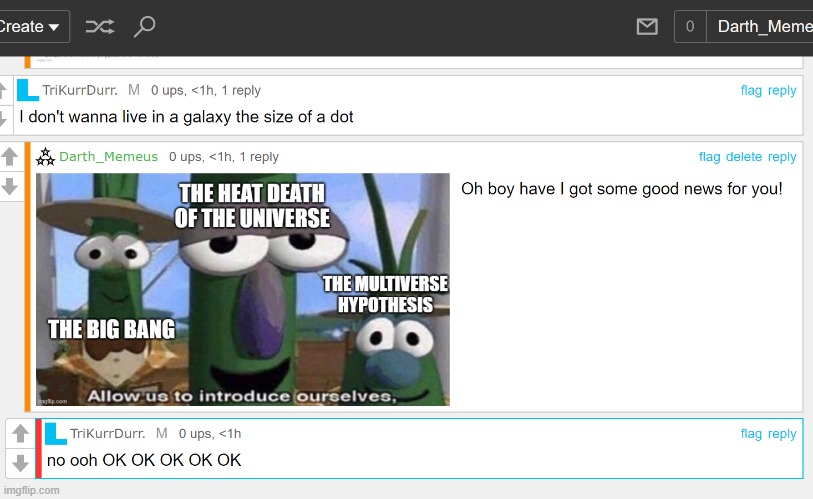Click the 'no ooh OK OK OK OK OK' comment text
813x499 pixels.
[x=144, y=460]
